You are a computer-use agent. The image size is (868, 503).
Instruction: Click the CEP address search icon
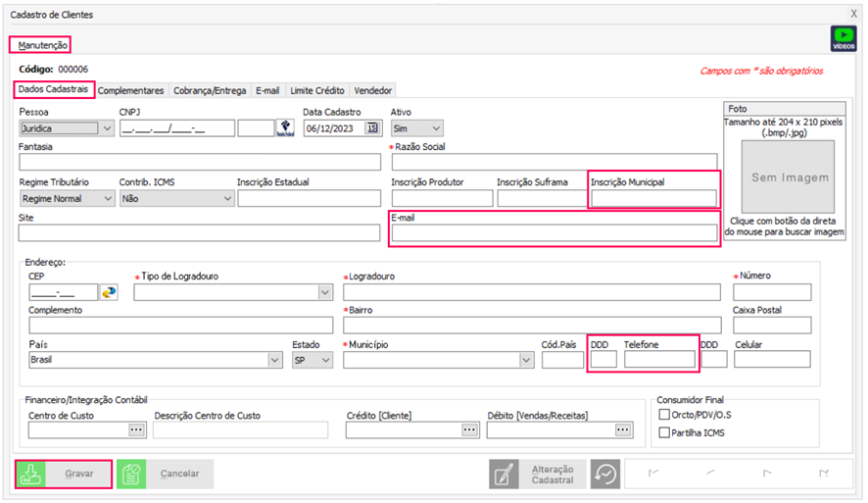[109, 292]
